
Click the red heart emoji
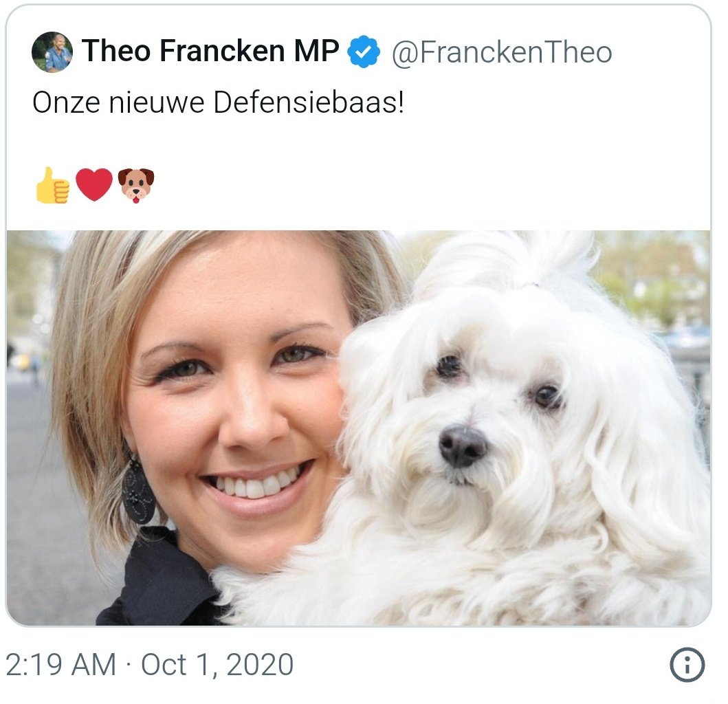pyautogui.click(x=94, y=185)
